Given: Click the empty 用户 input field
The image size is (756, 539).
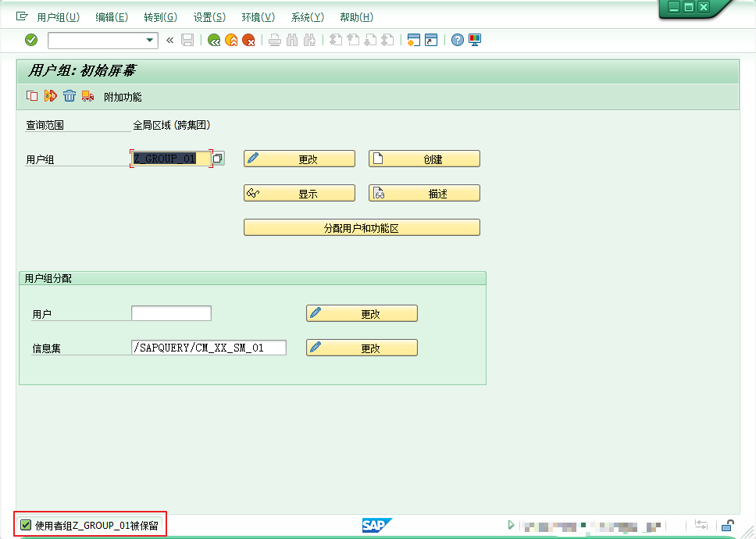Looking at the screenshot, I should (x=171, y=313).
